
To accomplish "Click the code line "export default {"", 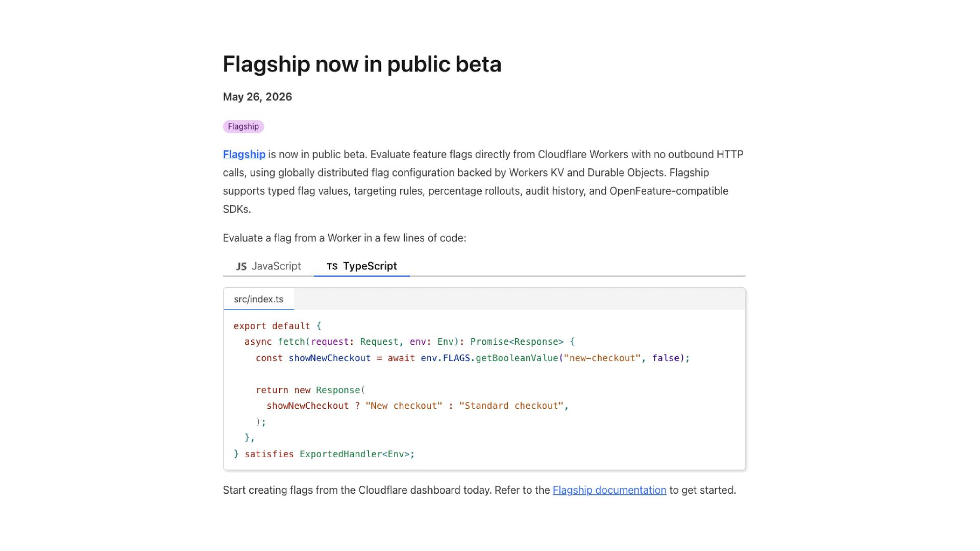I will pyautogui.click(x=278, y=326).
